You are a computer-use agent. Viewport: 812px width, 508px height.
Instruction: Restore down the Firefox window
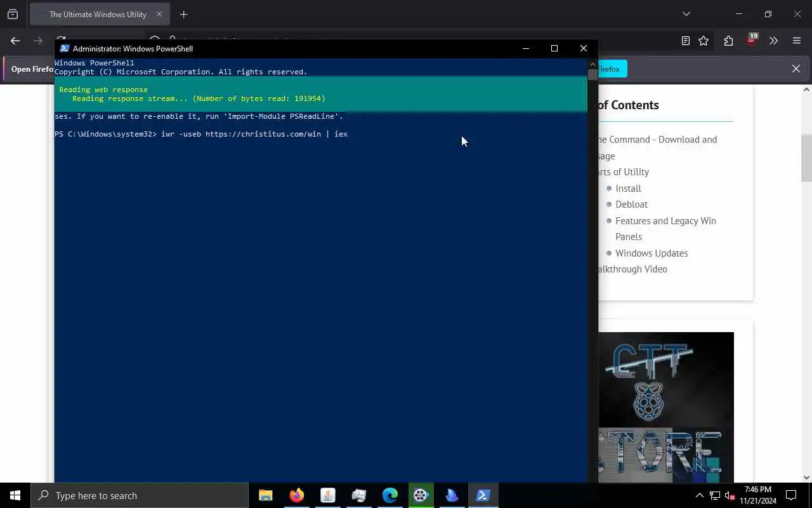(768, 14)
